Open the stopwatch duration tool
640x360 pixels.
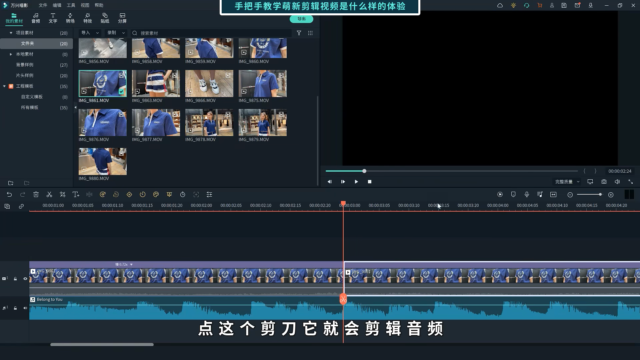click(182, 195)
